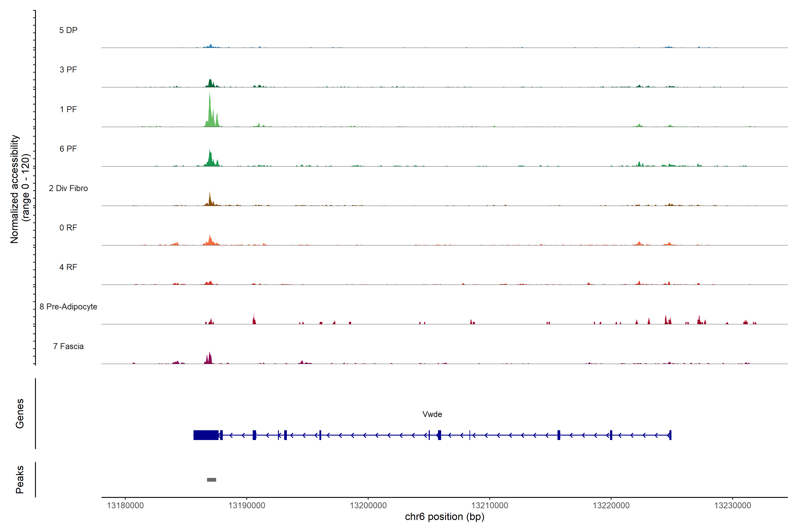Click the 7 Fascia track label
This screenshot has width=798, height=532.
tap(68, 346)
